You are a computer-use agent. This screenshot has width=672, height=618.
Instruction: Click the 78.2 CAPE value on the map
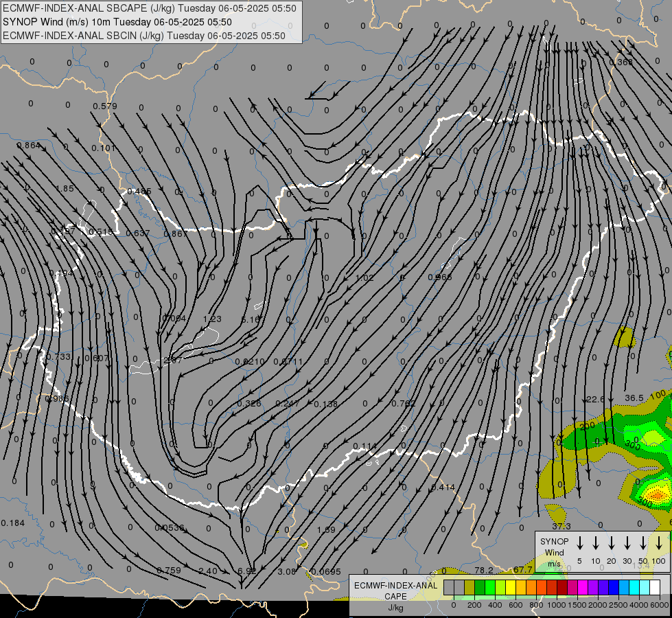[x=484, y=570]
